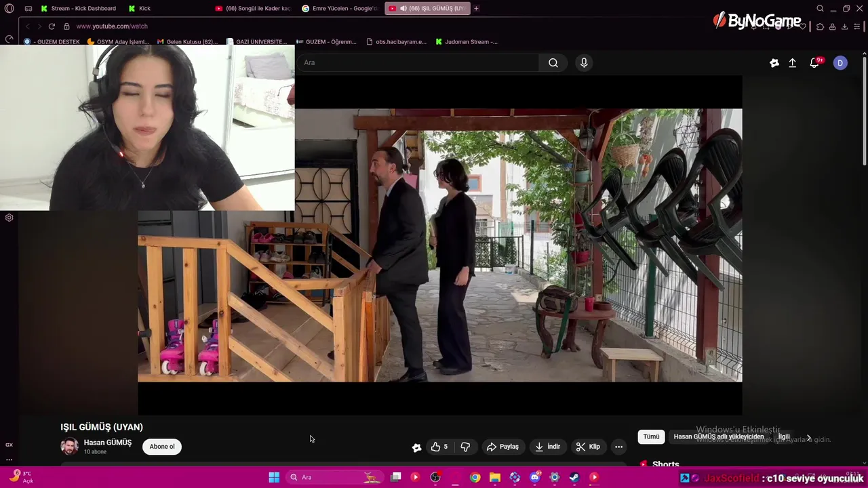Open Discord from taskbar
The image size is (868, 488).
[x=535, y=477]
